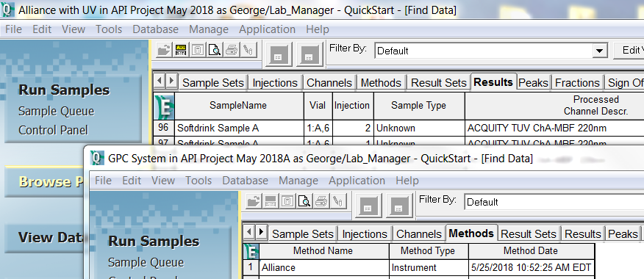Click Q app icon in GPC System title bar
Screen dimensions: 644x279
pyautogui.click(x=97, y=158)
